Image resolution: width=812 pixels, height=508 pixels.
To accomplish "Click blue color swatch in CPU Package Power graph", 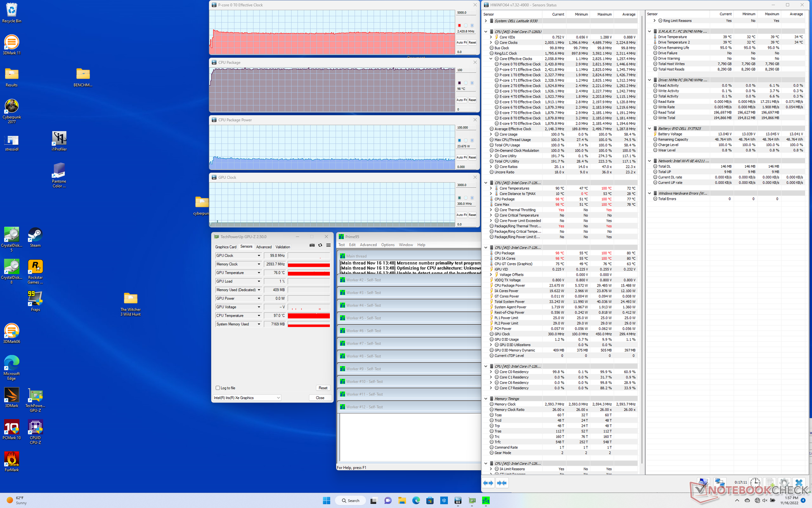I will [x=459, y=141].
